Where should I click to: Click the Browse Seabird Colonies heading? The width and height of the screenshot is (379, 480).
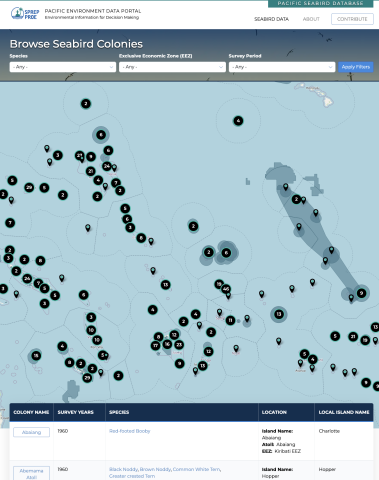coord(76,44)
